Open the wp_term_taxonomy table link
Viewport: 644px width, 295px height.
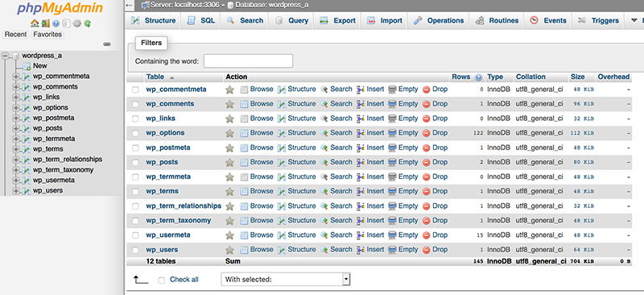(179, 221)
